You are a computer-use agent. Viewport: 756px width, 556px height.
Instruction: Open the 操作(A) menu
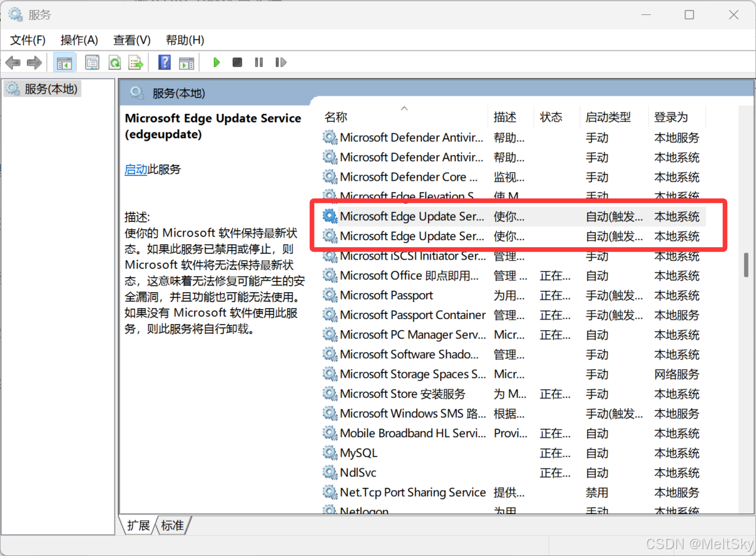(79, 40)
